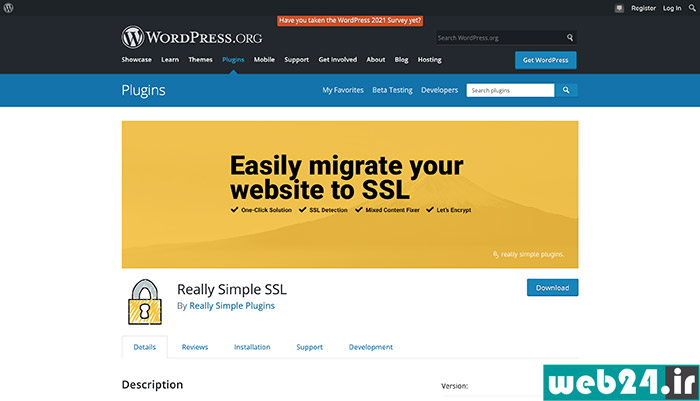Open My Favorites link
Image resolution: width=700 pixels, height=401 pixels.
tap(343, 90)
